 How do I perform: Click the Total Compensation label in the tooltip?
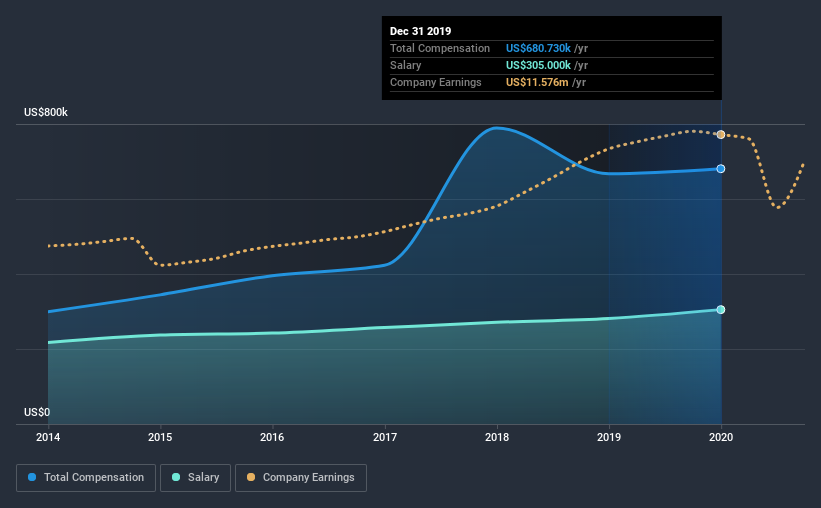coord(440,48)
